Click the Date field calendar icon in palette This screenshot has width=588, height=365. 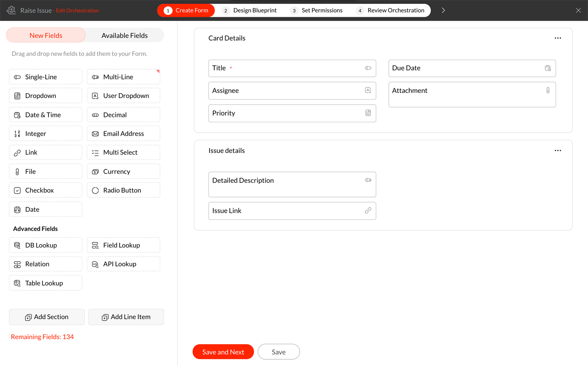tap(17, 209)
